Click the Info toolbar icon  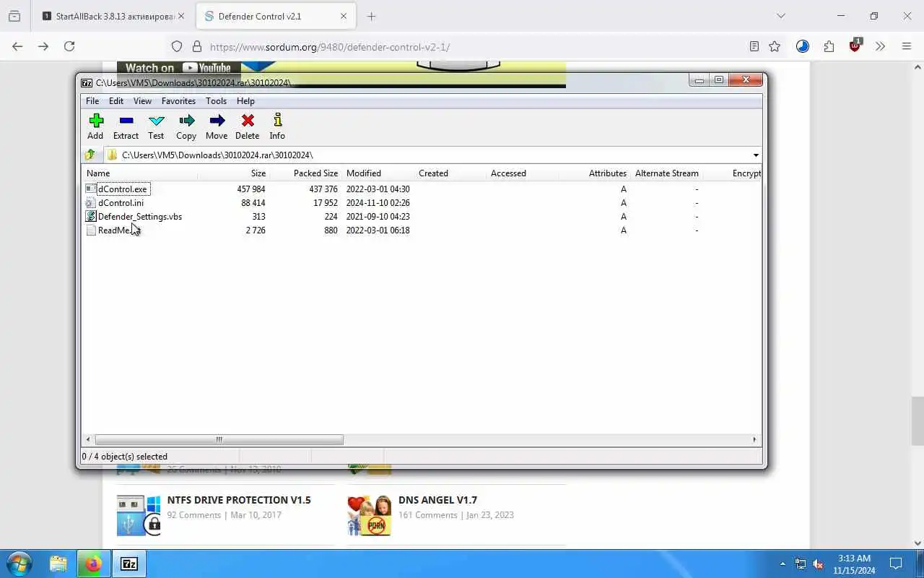coord(277,126)
